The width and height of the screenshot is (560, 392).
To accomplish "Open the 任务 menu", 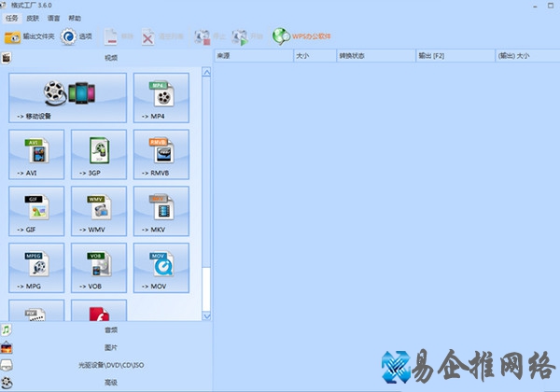I will coord(12,18).
